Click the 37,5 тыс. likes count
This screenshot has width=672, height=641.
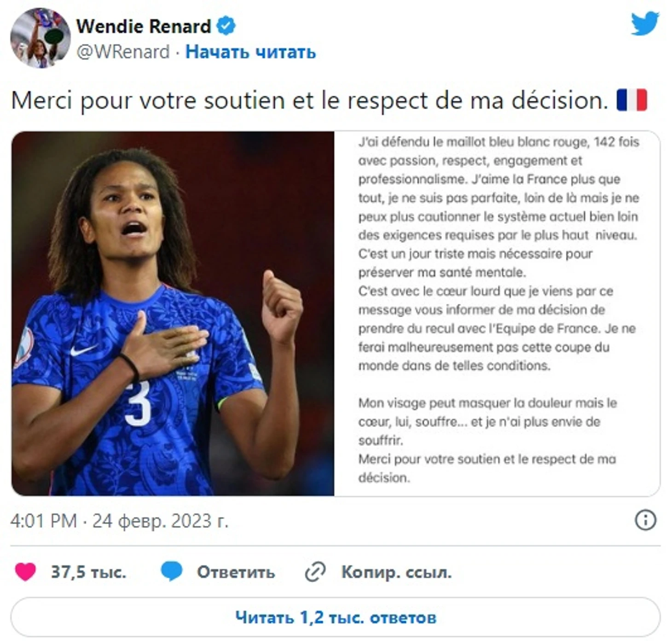tap(88, 572)
